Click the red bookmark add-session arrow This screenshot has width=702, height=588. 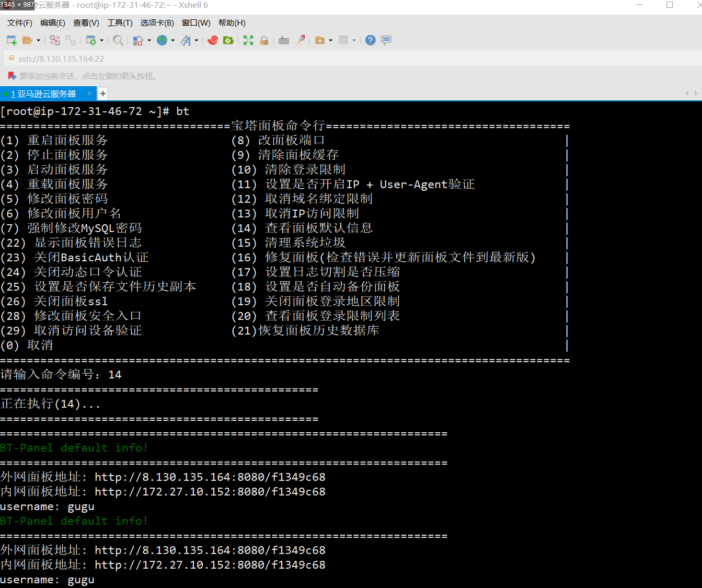click(x=12, y=76)
